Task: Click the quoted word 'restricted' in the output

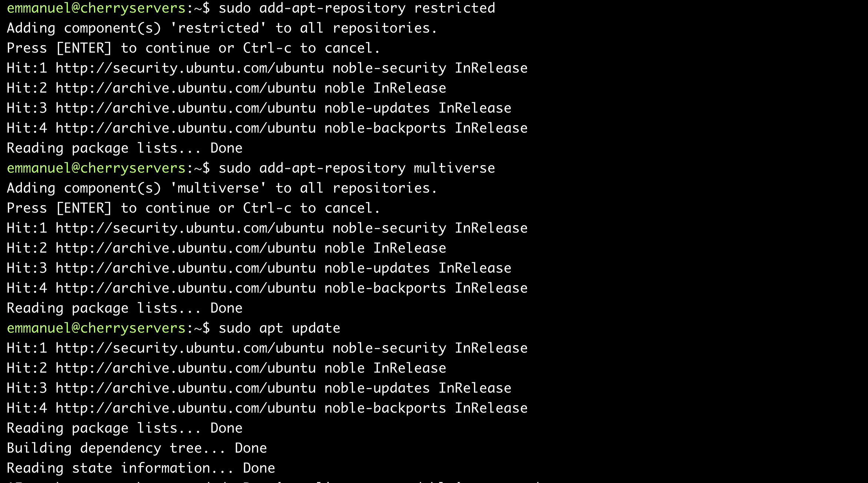Action: point(218,28)
